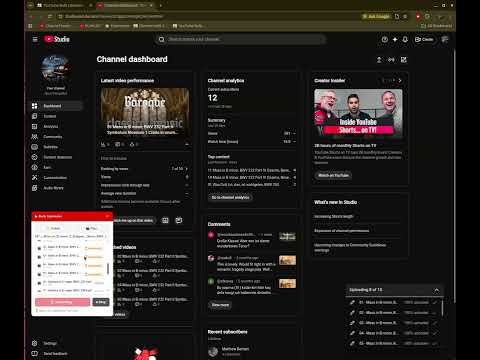Click the Watch on YouTube button
Image resolution: width=480 pixels, height=360 pixels.
(333, 175)
